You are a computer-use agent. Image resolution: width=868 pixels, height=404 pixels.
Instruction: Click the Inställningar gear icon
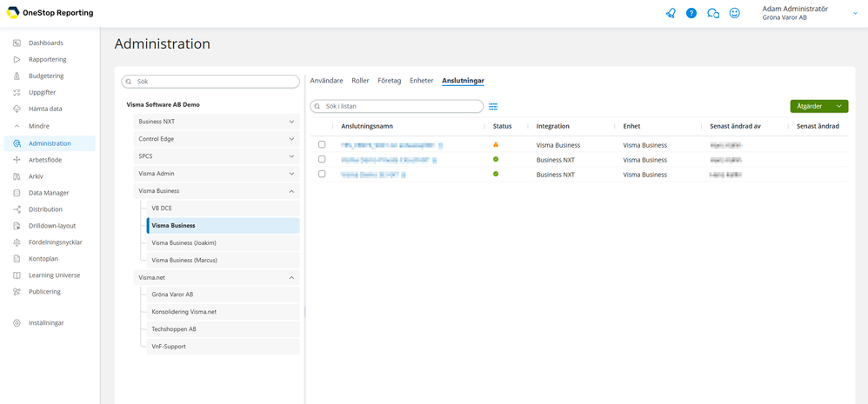click(17, 322)
